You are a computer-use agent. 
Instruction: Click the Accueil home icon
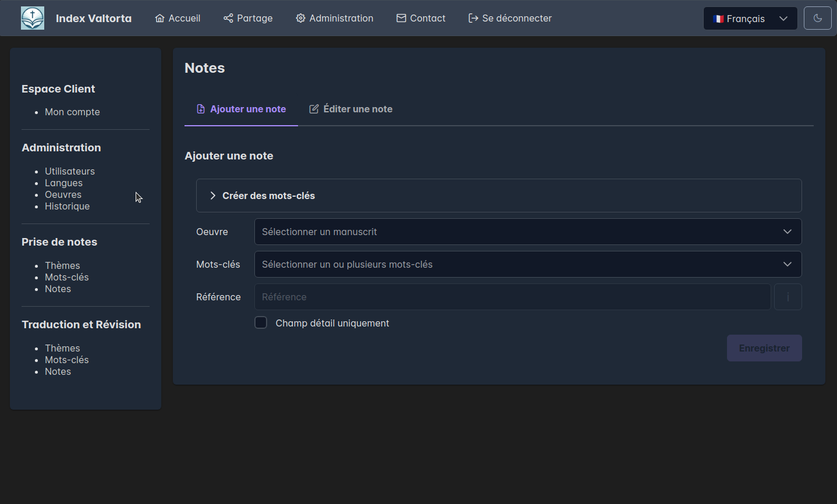pyautogui.click(x=159, y=19)
